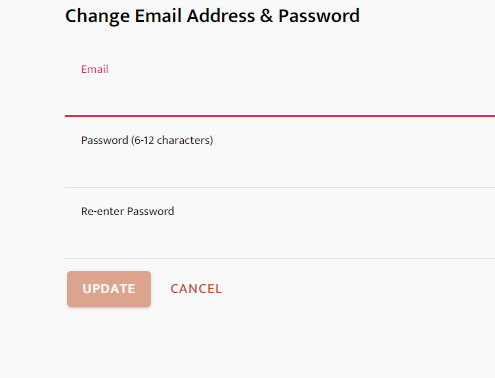Submit changes with the salmon UPDATE button

click(x=109, y=289)
